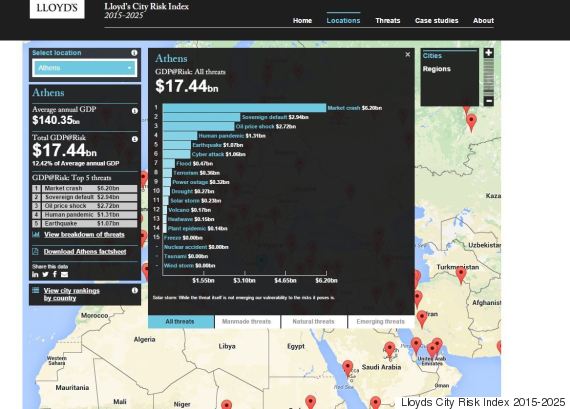This screenshot has height=409, width=570.
Task: Click the Human pandemic label in chart
Action: click(221, 136)
